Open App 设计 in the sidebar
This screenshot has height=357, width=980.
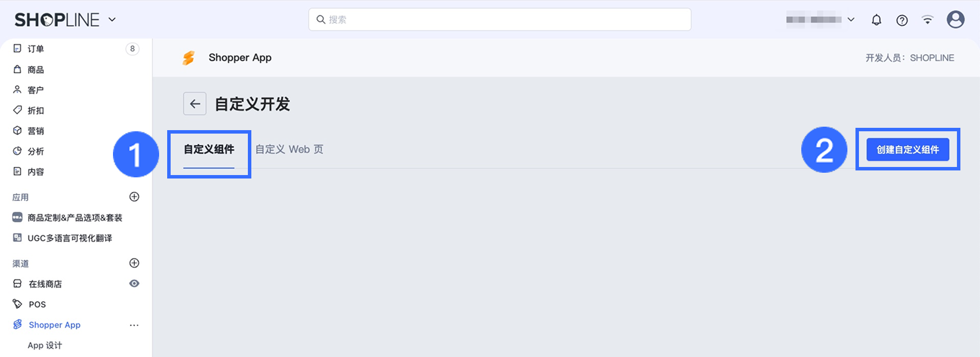point(45,345)
